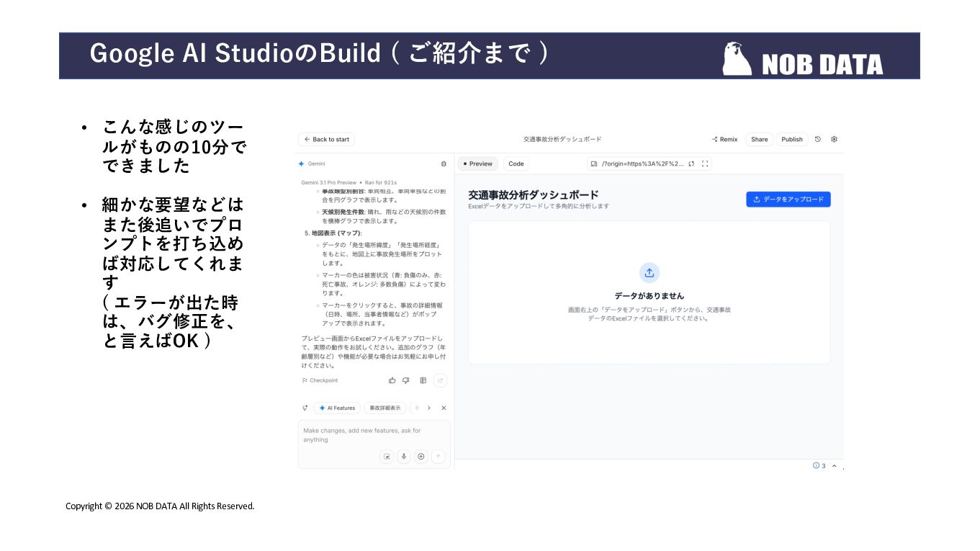The width and height of the screenshot is (980, 551).
Task: Start voice input microphone icon
Action: tap(404, 456)
